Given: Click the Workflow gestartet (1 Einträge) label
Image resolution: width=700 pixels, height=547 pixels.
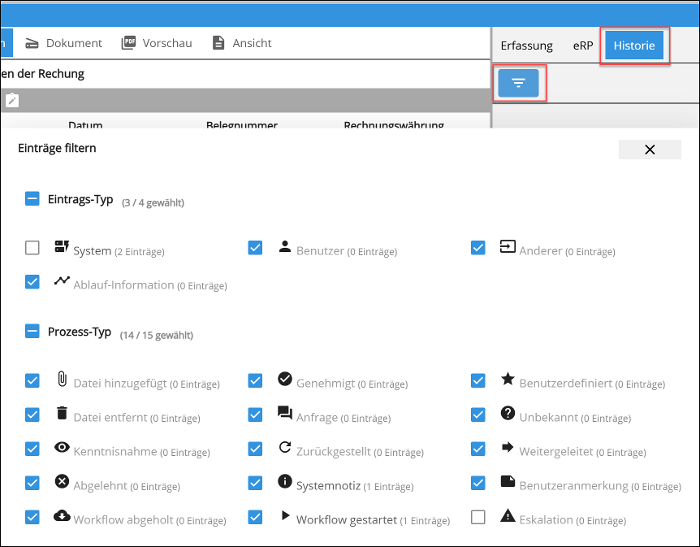Looking at the screenshot, I should [x=373, y=520].
